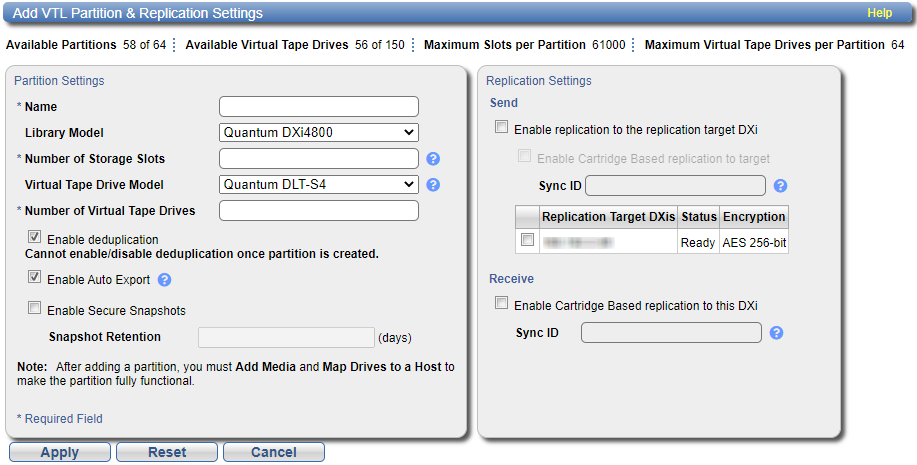Click help icon beside Send Sync ID field
Screen dimensions: 917x465
[781, 186]
